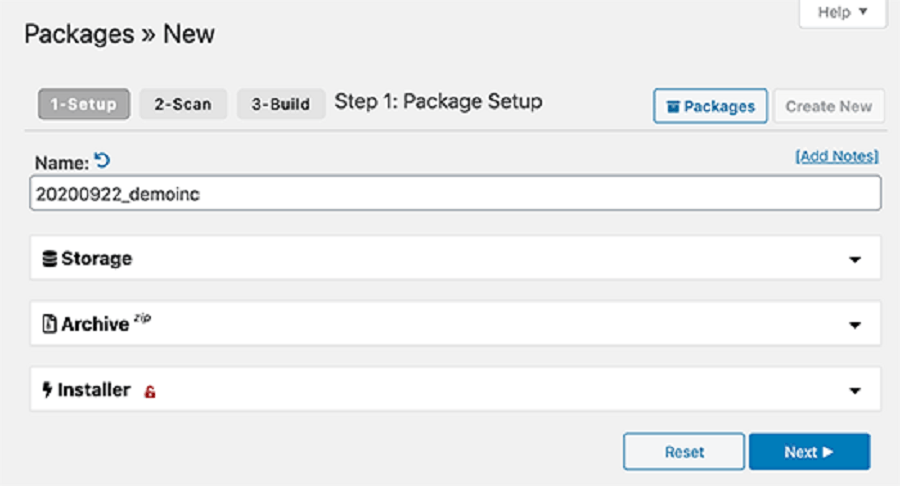Focus the package Name input field
Screen dimensions: 900x486
tap(455, 193)
